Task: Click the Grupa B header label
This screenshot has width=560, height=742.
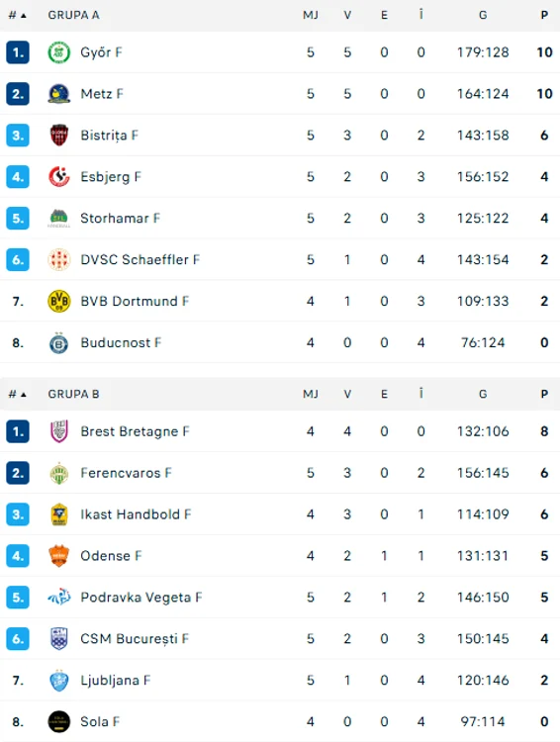Action: pos(73,394)
